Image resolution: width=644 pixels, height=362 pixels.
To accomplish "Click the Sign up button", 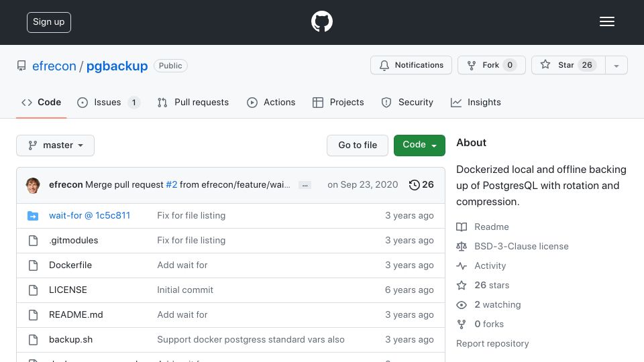I will pos(49,22).
